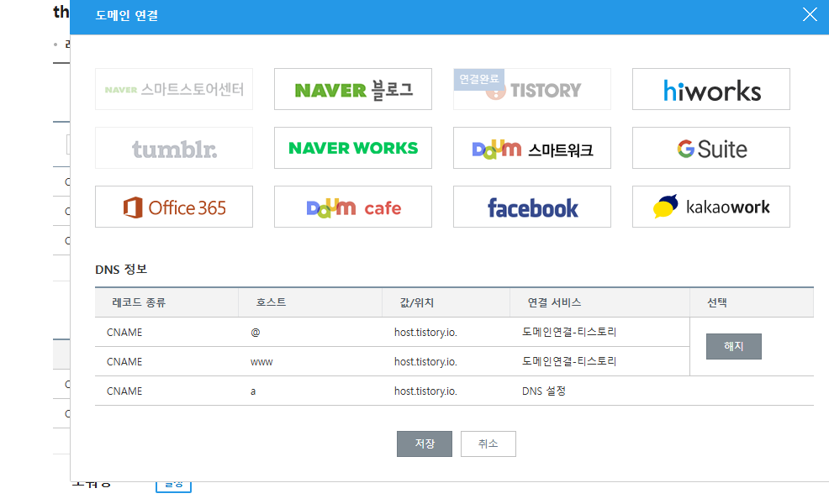Viewport: 829px width, 504px height.
Task: Click 도메인연결-티스토리 in the www row
Action: (x=569, y=361)
